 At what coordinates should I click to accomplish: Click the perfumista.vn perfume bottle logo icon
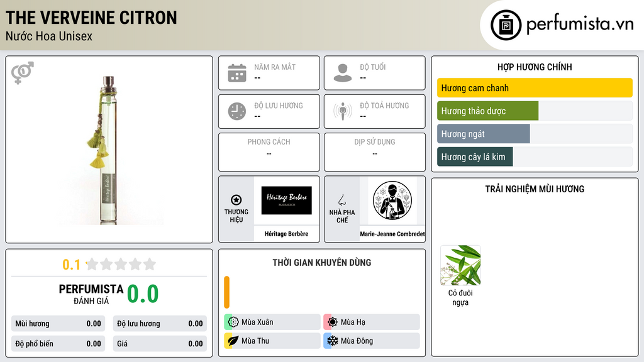(x=506, y=25)
